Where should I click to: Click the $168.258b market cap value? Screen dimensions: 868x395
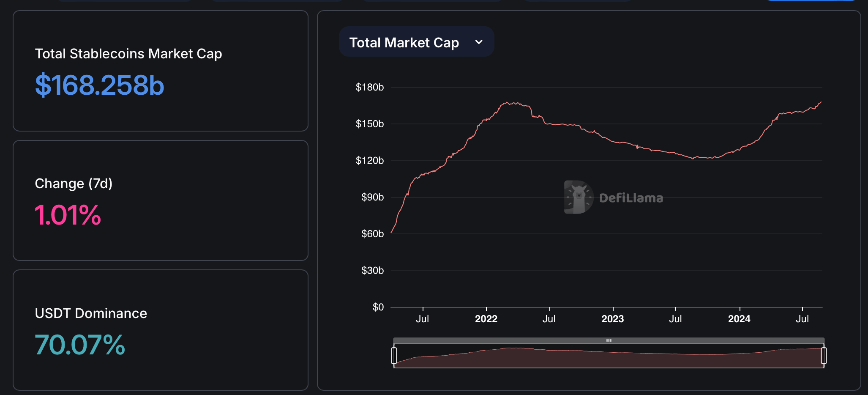point(99,85)
